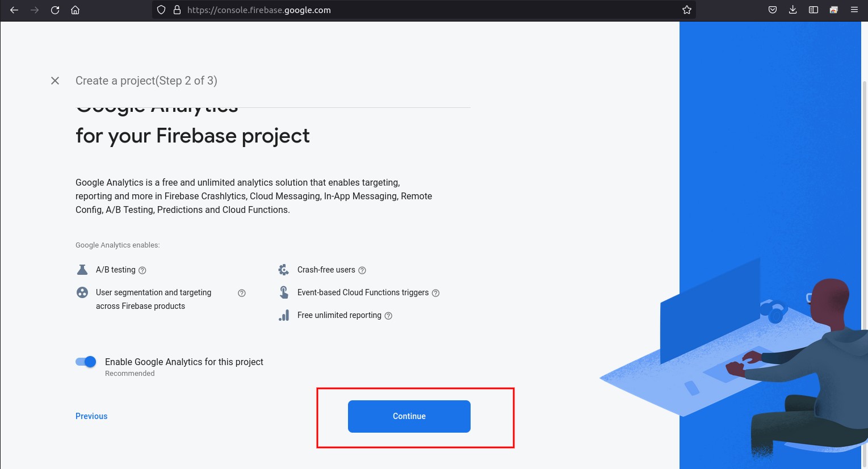Open Firefox downloads panel
Viewport: 868px width, 469px height.
pyautogui.click(x=792, y=10)
